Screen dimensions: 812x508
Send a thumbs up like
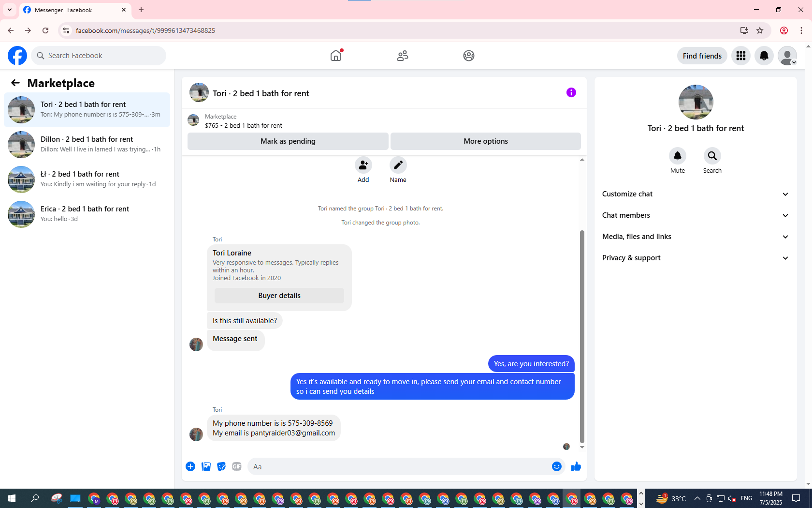[x=576, y=466]
